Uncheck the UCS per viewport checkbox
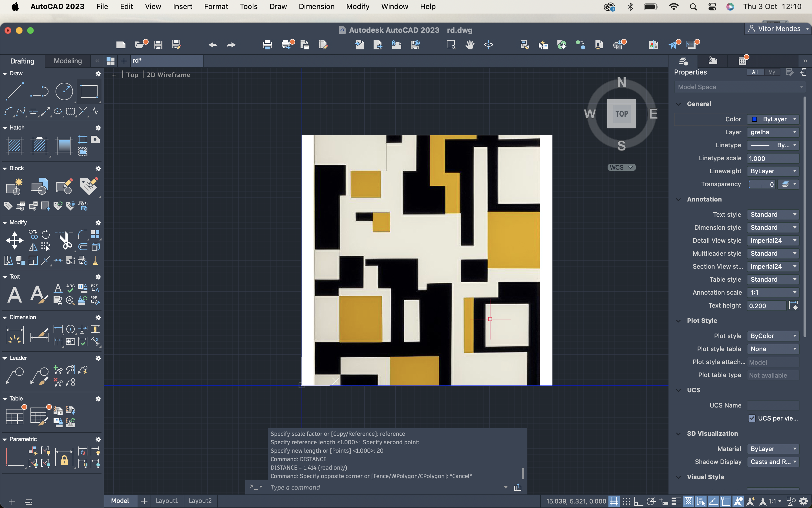 click(752, 418)
